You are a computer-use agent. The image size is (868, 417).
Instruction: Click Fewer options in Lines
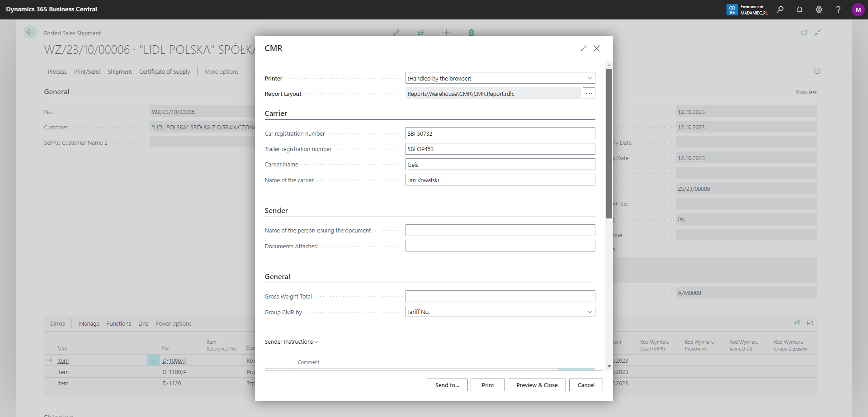click(174, 323)
